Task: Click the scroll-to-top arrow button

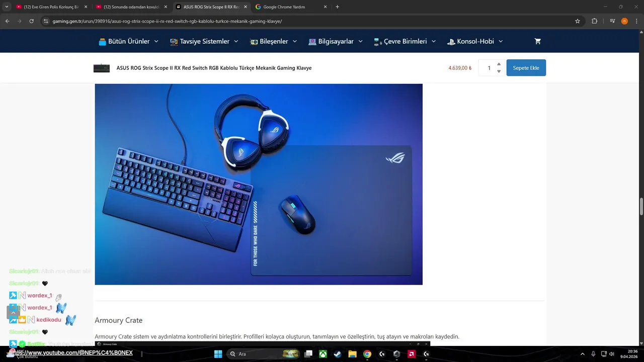Action: point(13,312)
